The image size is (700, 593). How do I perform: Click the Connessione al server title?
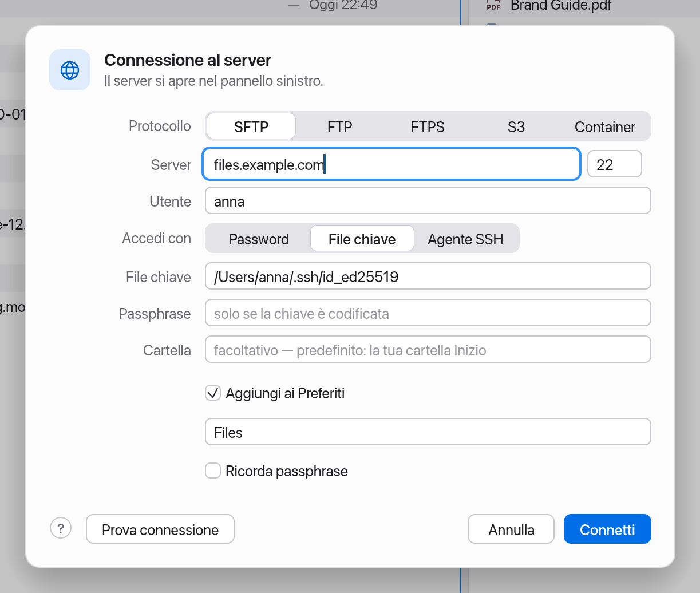188,60
